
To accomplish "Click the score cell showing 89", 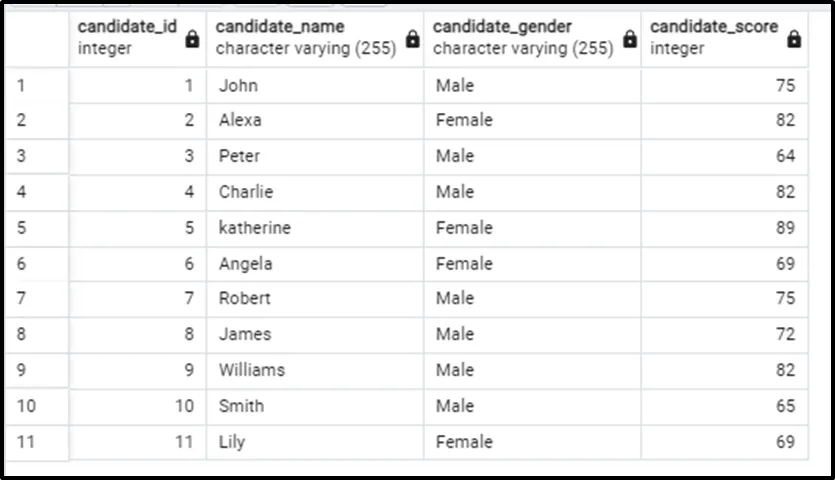I will click(x=724, y=228).
